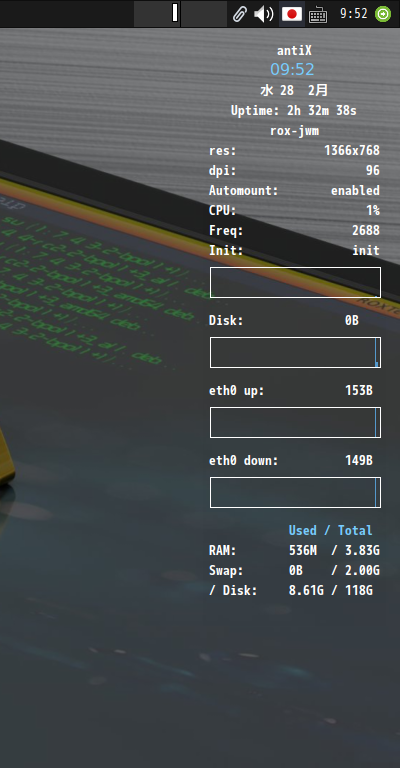400x768 pixels.
Task: Click the green logout icon in panel
Action: click(383, 14)
